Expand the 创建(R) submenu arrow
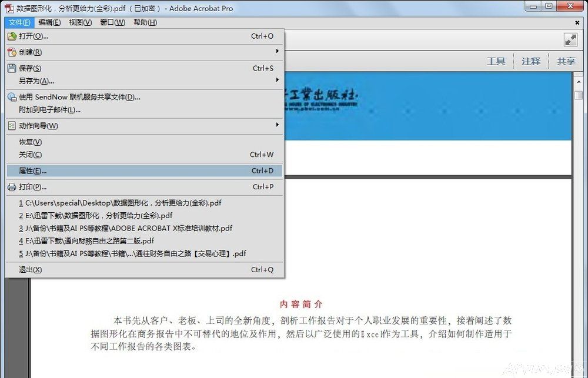 tap(277, 51)
